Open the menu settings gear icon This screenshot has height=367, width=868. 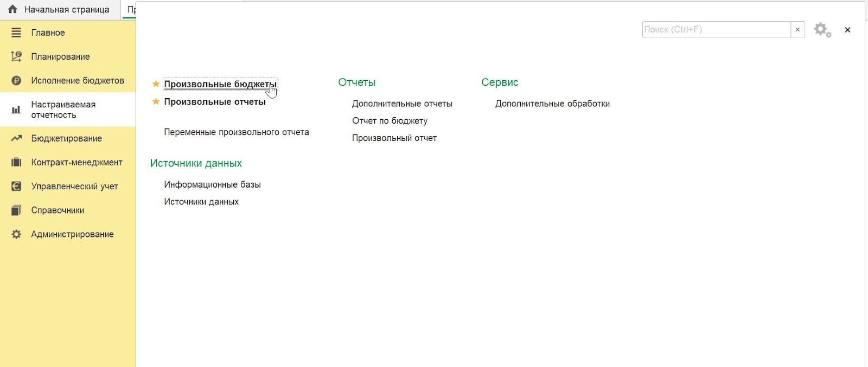pyautogui.click(x=822, y=30)
